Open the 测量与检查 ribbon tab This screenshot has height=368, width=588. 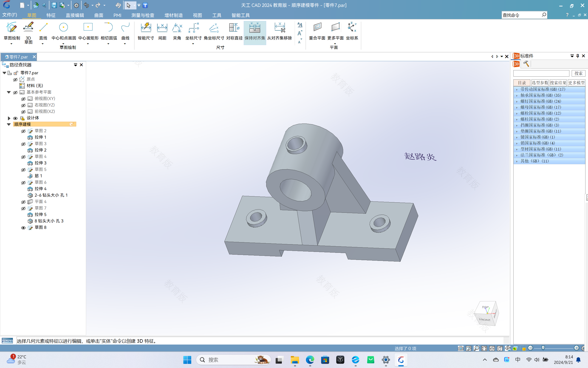pyautogui.click(x=143, y=15)
